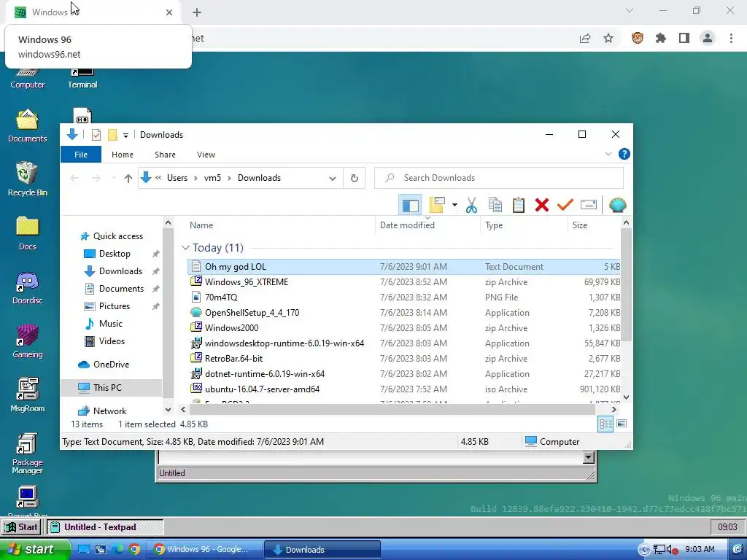747x560 pixels.
Task: Open Windows 96 Gameing desktop icon
Action: pyautogui.click(x=27, y=341)
